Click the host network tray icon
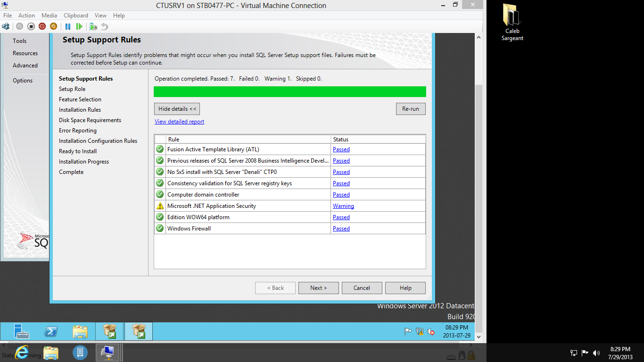The width and height of the screenshot is (644, 362). click(x=574, y=353)
